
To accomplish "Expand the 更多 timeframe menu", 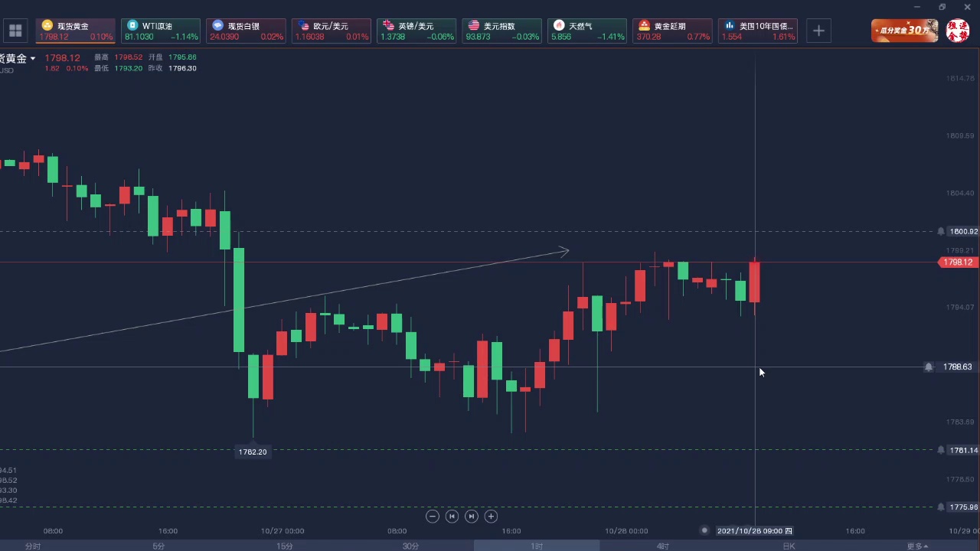I will tap(917, 546).
